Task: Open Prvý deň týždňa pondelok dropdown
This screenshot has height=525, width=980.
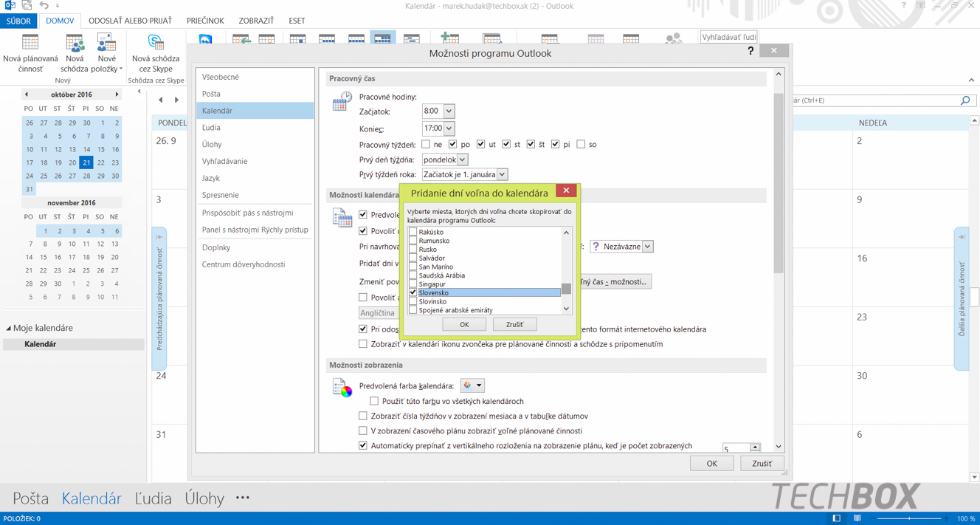Action: (463, 159)
